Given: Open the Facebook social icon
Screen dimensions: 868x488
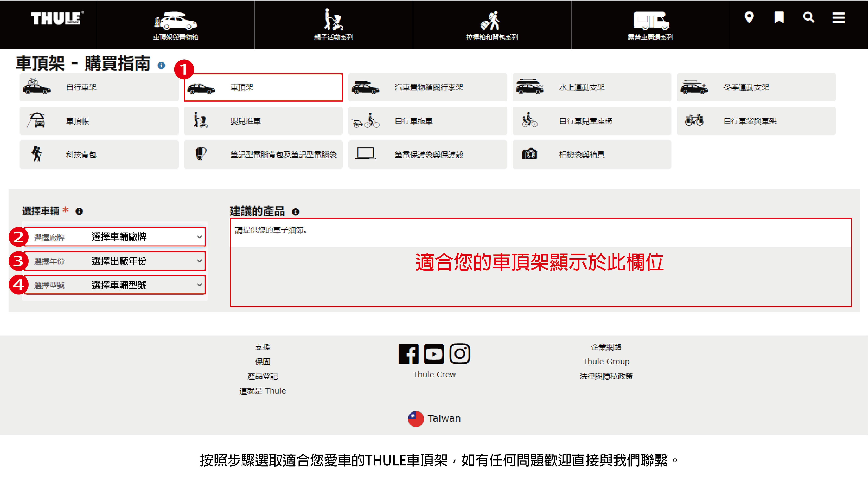Looking at the screenshot, I should click(x=408, y=354).
